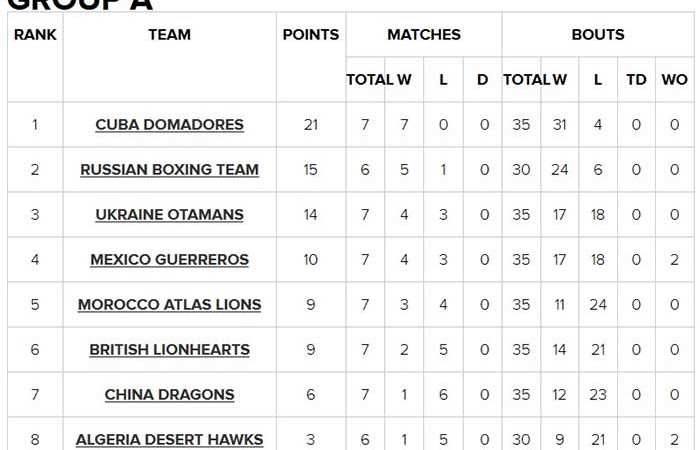Image resolution: width=700 pixels, height=450 pixels.
Task: Click the China Dragons team link
Action: point(169,395)
